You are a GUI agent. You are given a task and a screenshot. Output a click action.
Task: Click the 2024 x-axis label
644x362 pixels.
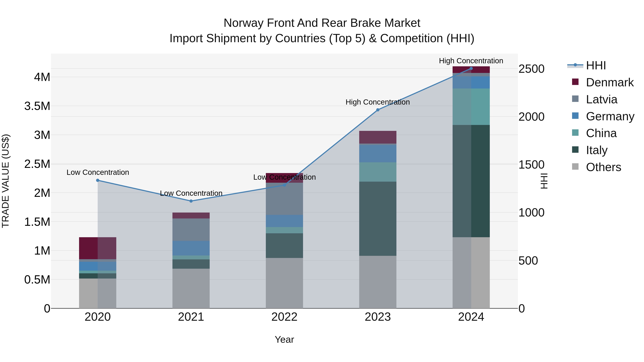471,317
